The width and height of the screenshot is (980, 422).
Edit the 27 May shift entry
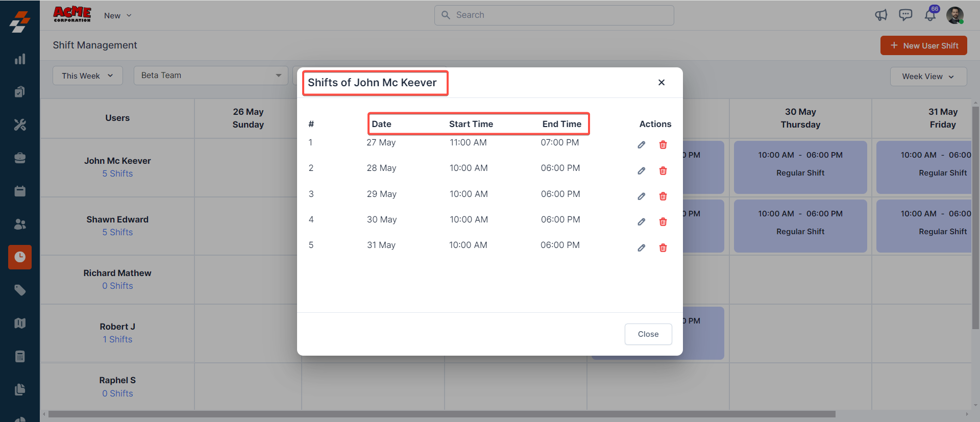click(641, 145)
